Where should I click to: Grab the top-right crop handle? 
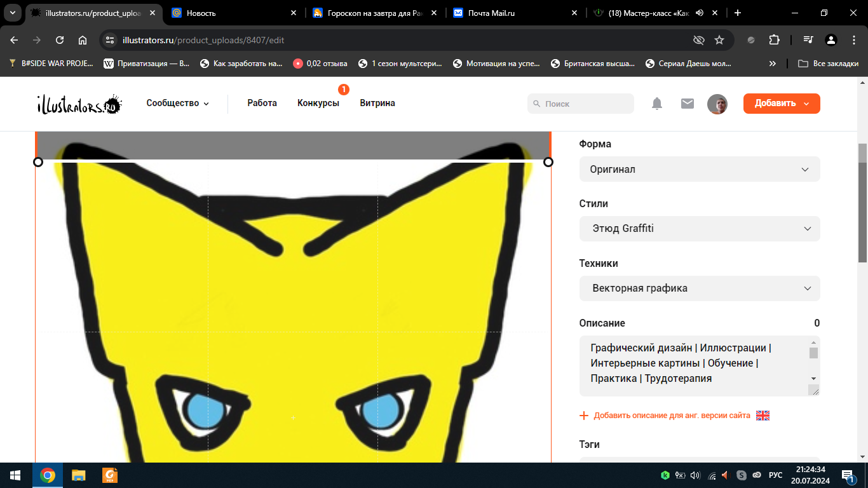pyautogui.click(x=548, y=162)
